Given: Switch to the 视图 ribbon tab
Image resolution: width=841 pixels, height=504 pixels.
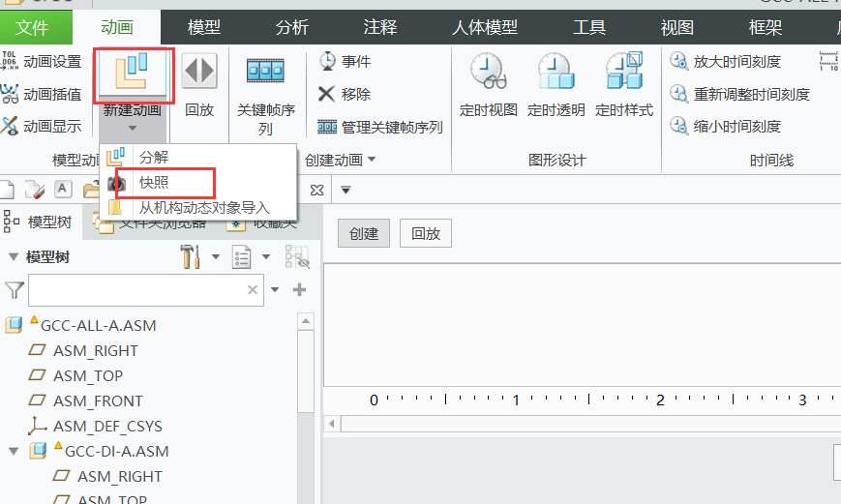Looking at the screenshot, I should pyautogui.click(x=677, y=27).
